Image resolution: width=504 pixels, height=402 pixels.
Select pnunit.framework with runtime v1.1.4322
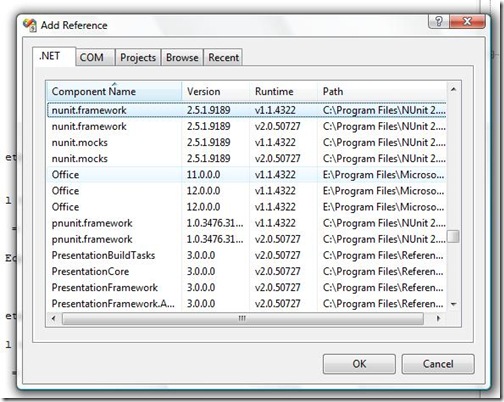pyautogui.click(x=247, y=223)
